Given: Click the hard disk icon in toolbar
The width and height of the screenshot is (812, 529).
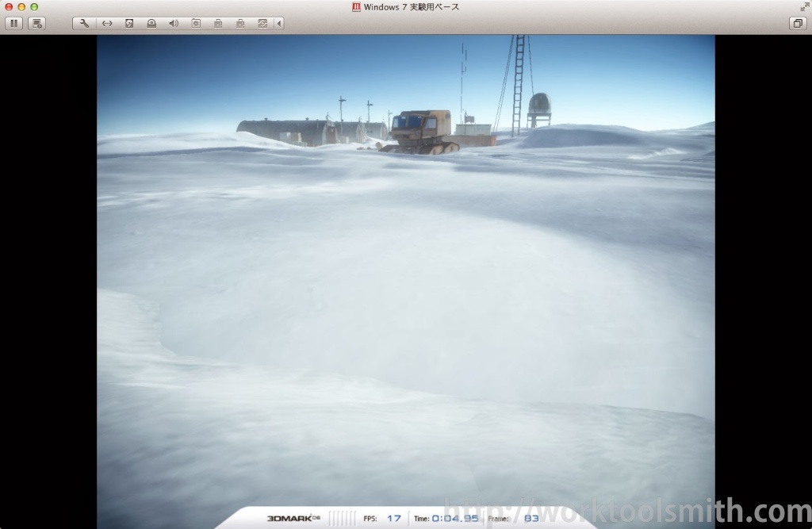Looking at the screenshot, I should pyautogui.click(x=129, y=23).
